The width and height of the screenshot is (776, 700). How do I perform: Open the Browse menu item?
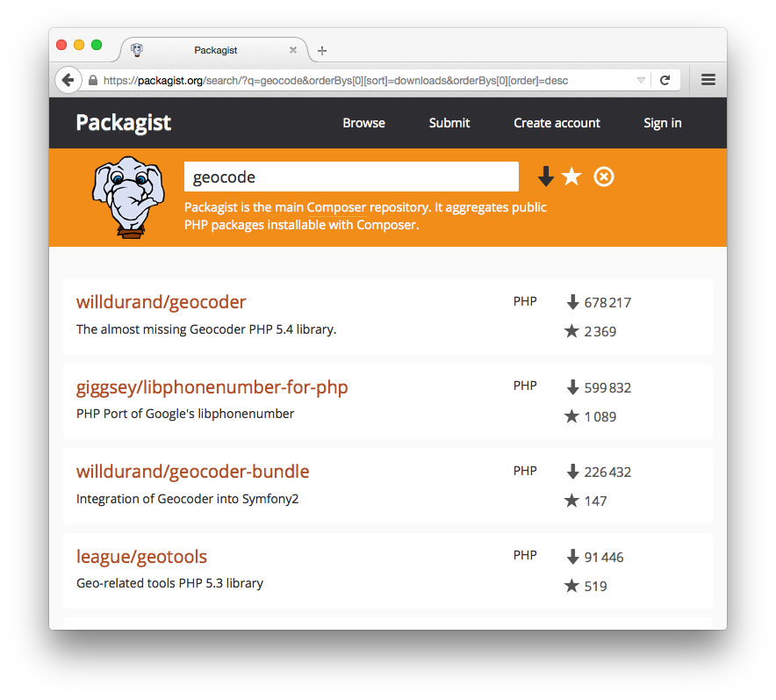[x=363, y=123]
